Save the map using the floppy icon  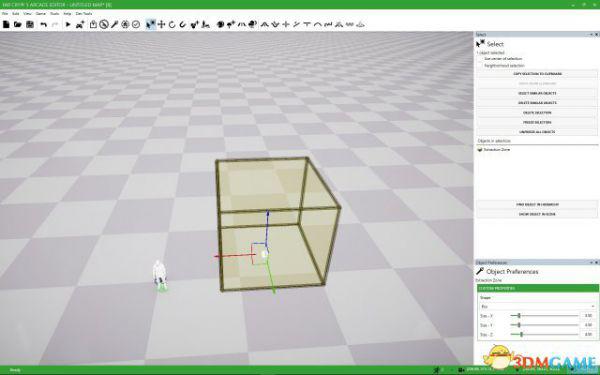[30, 24]
